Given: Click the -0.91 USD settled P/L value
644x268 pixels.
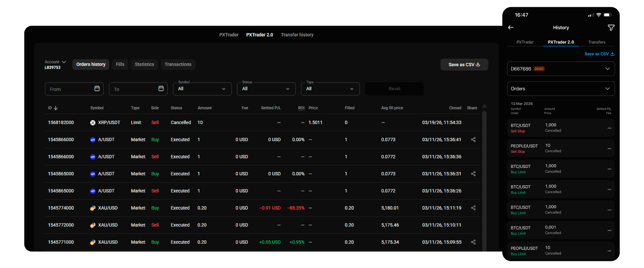Looking at the screenshot, I should 270,208.
